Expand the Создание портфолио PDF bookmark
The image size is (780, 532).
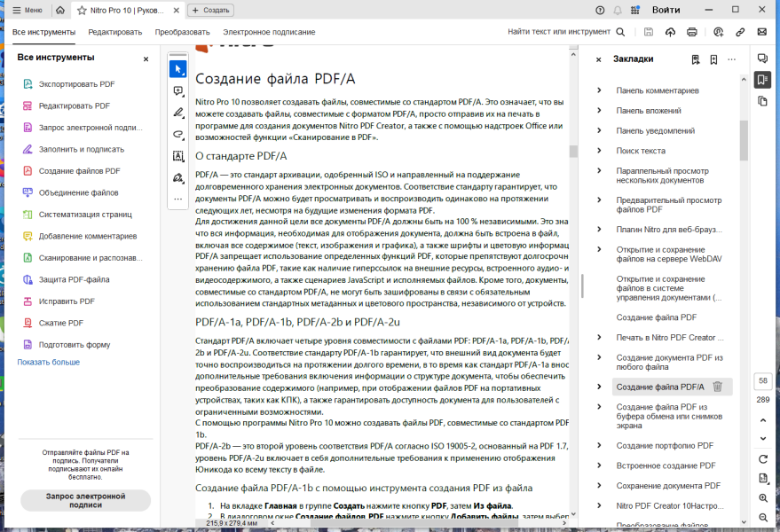tap(599, 445)
